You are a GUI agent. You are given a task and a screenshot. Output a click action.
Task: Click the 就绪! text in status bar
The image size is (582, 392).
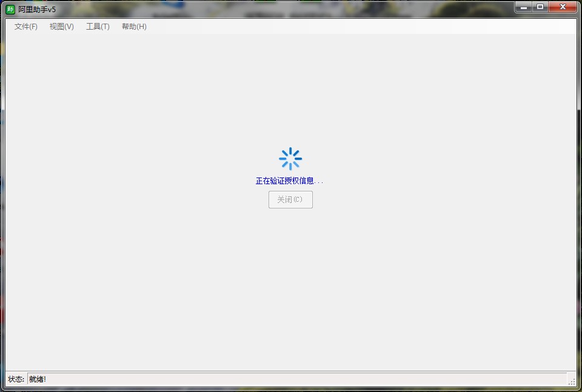point(39,379)
